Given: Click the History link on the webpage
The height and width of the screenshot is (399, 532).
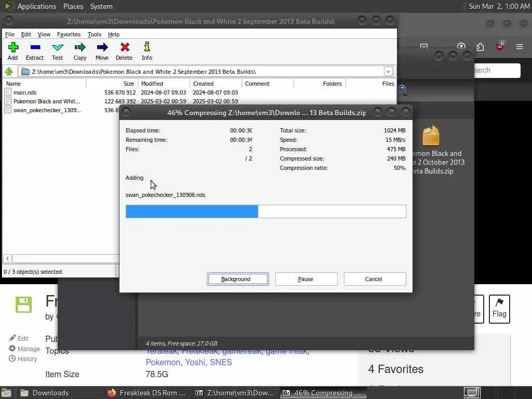Looking at the screenshot, I should 23,358.
